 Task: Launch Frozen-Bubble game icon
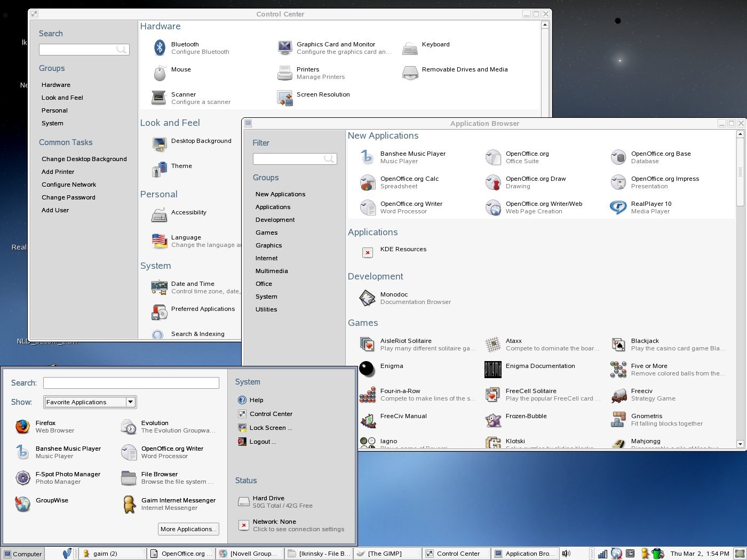(493, 420)
